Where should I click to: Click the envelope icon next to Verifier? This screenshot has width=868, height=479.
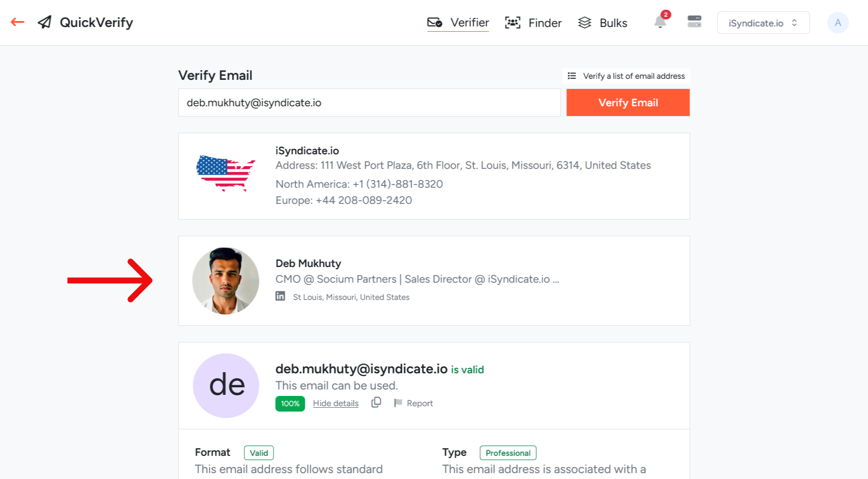435,23
